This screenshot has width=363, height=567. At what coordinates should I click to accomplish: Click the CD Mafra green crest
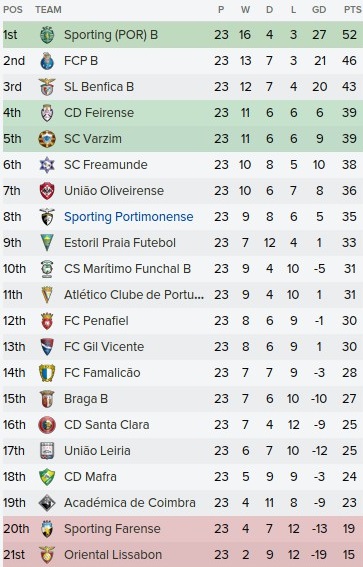(x=47, y=477)
